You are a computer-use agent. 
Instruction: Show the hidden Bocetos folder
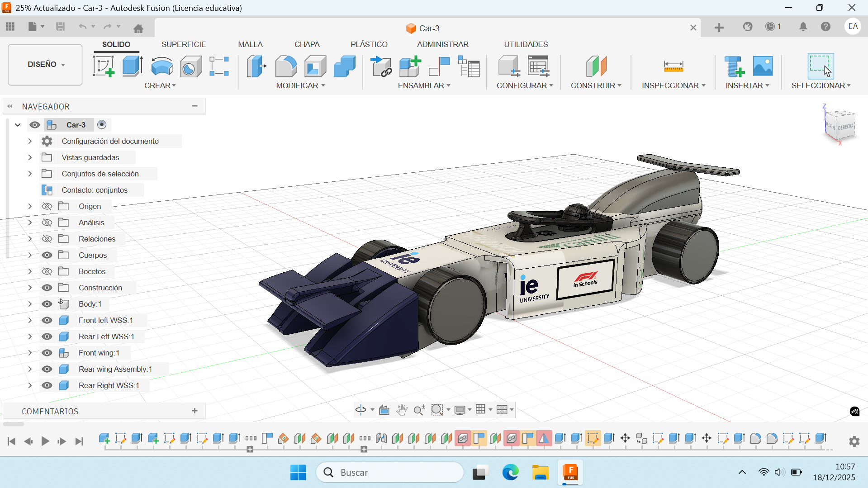(x=47, y=271)
